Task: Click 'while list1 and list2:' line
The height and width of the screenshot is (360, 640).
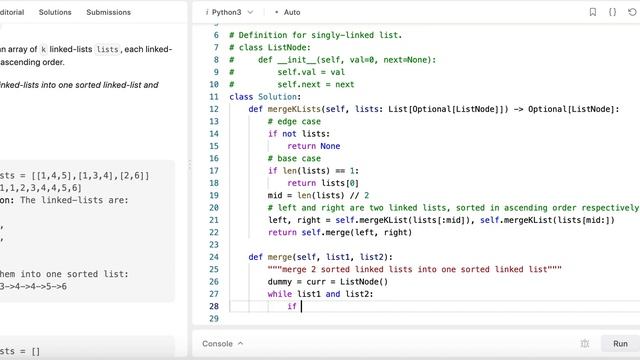Action: [x=320, y=294]
